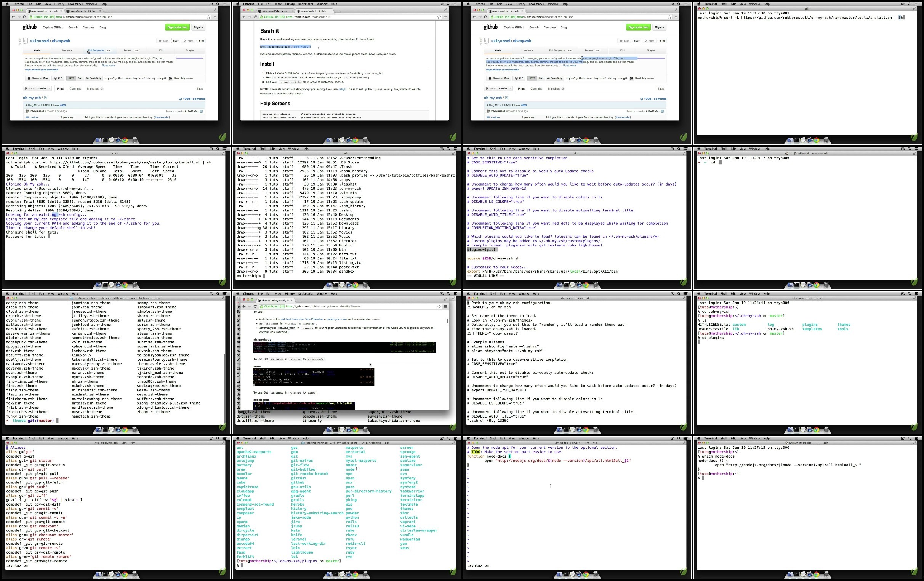Screen dimensions: 924x581
Task: Click the scrollbar of the zsh-theme listing terminal
Action: [224, 388]
